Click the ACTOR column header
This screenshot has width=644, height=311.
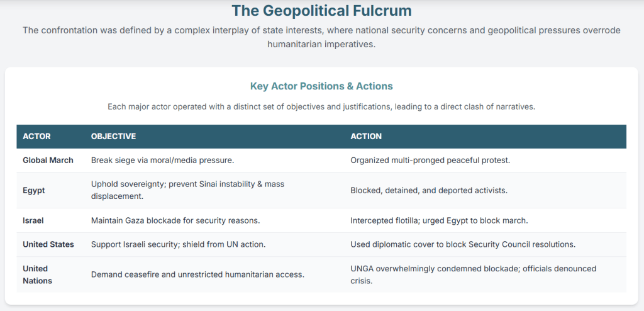click(x=36, y=137)
